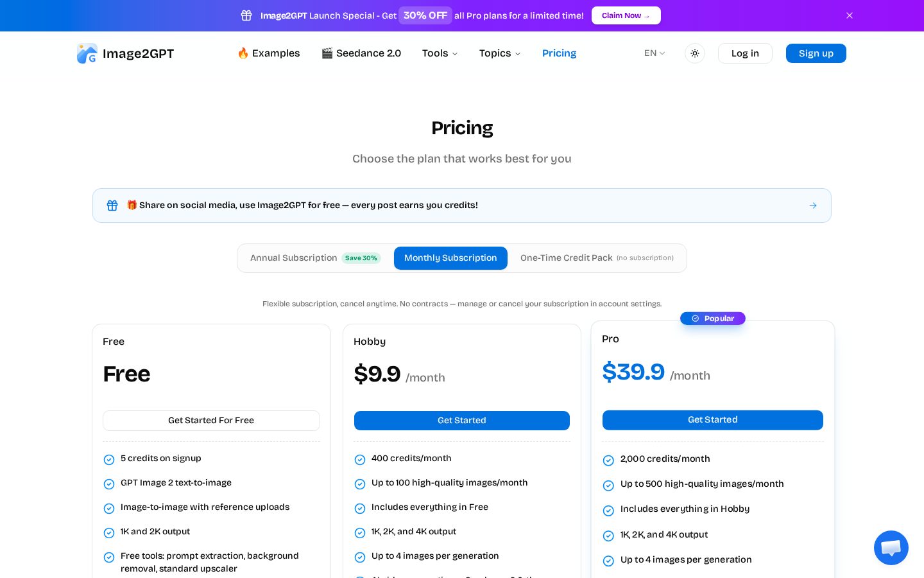Click the $39.9 Pro price

tap(633, 372)
